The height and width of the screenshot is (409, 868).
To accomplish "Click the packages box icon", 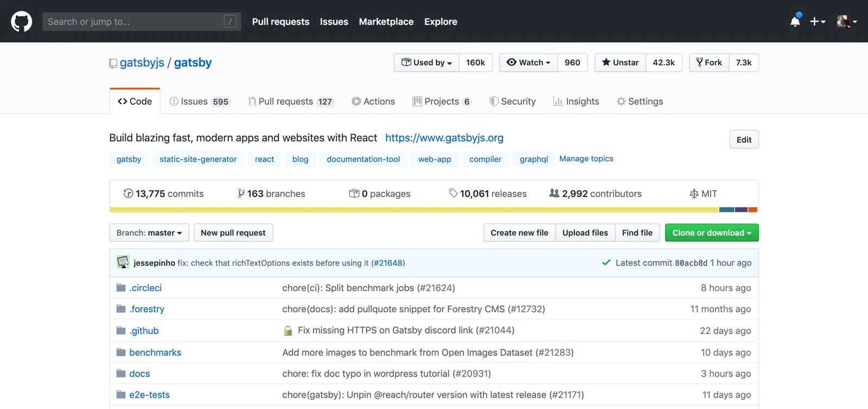I will click(354, 193).
